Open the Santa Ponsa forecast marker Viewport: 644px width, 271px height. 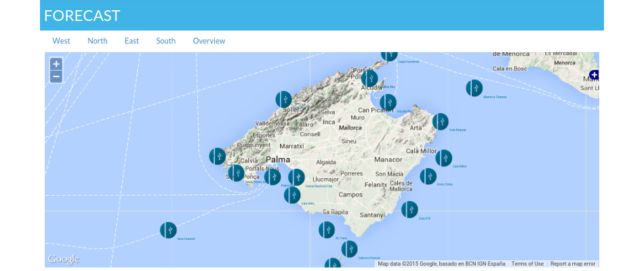click(x=236, y=173)
